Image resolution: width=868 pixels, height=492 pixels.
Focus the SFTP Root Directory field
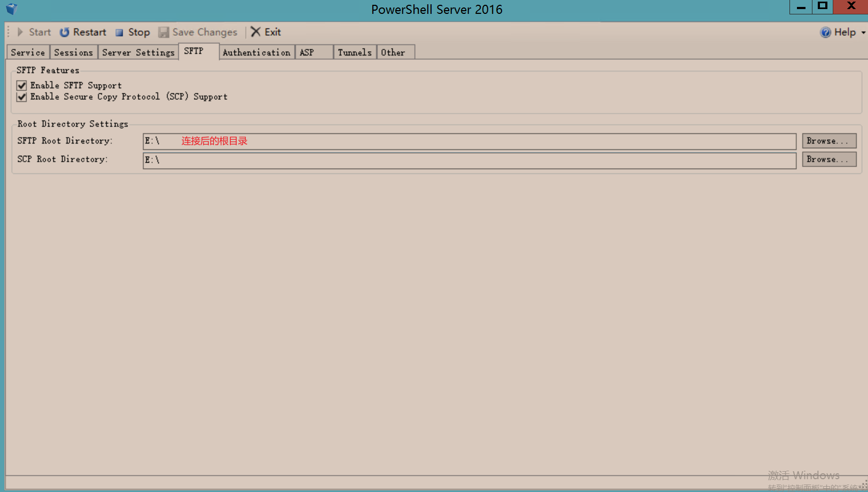tap(470, 141)
